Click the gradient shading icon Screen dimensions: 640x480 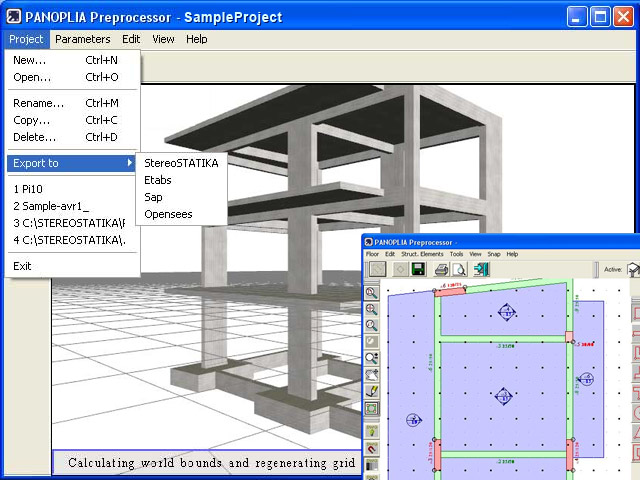[371, 464]
